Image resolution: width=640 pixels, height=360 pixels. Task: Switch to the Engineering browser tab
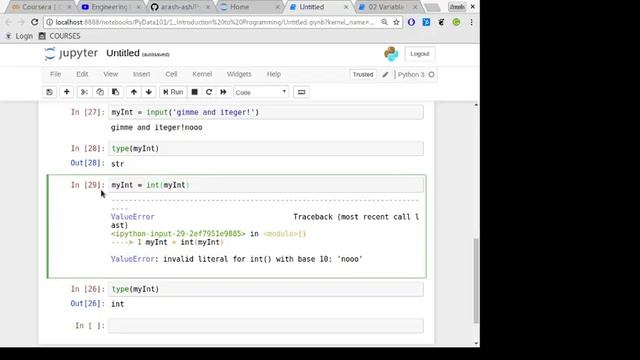(x=111, y=7)
